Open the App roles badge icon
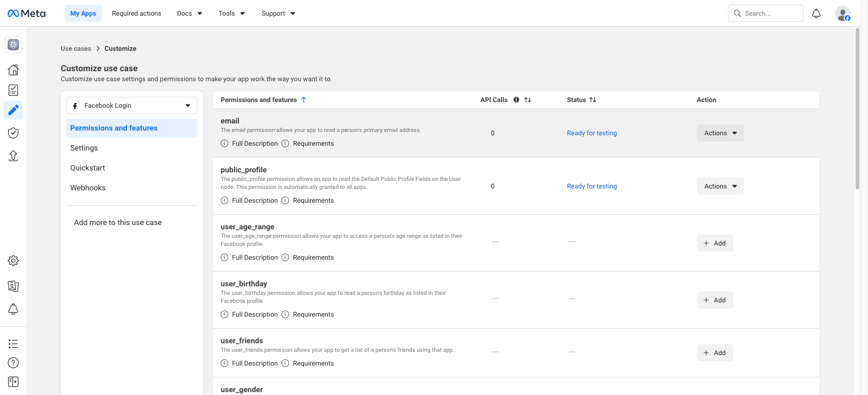 [13, 286]
